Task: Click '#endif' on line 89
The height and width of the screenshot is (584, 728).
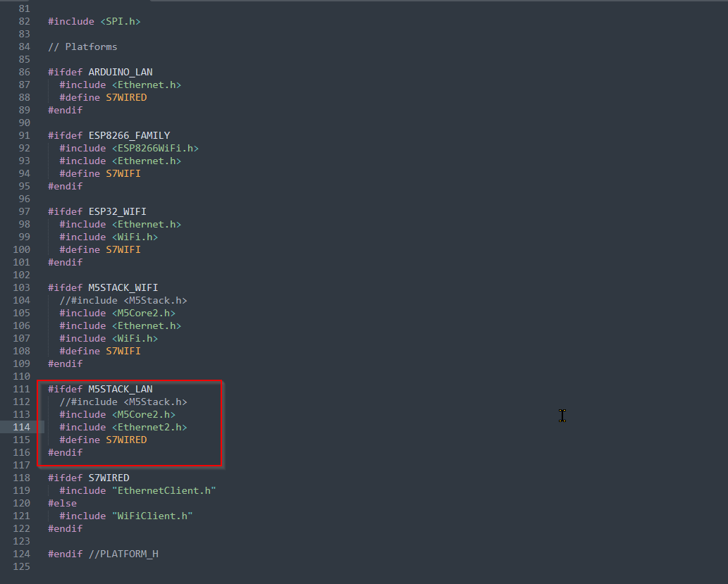Action: click(x=65, y=110)
